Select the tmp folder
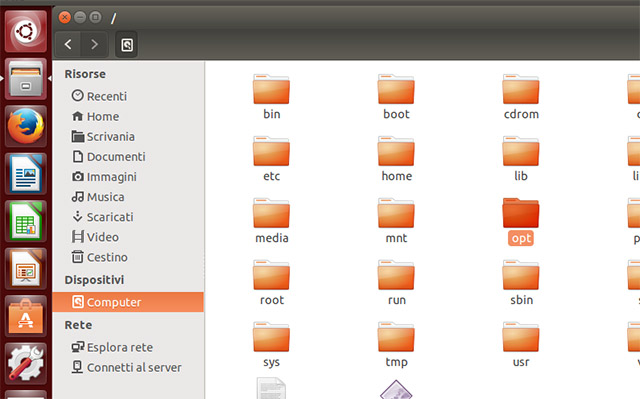Viewport: 640px width, 399px height. [396, 345]
